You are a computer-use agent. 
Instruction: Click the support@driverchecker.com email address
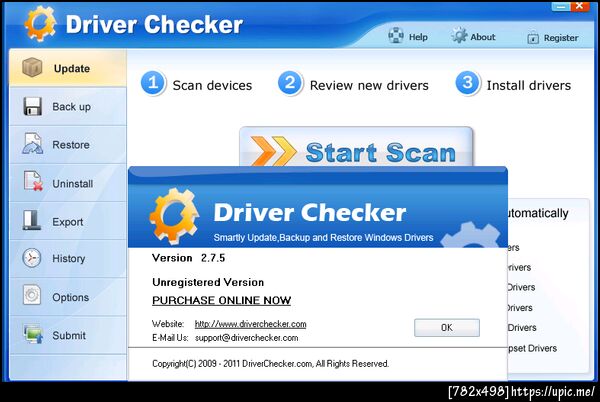(246, 338)
